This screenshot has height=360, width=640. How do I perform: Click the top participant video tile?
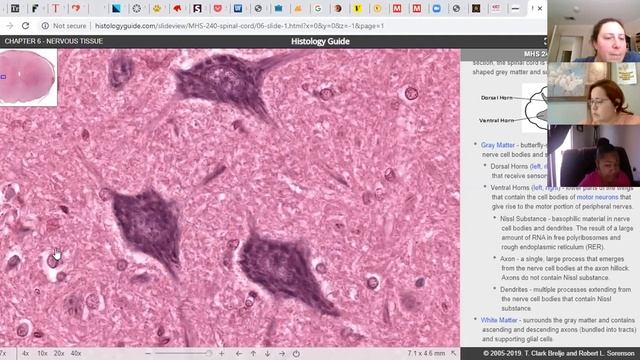(x=593, y=31)
